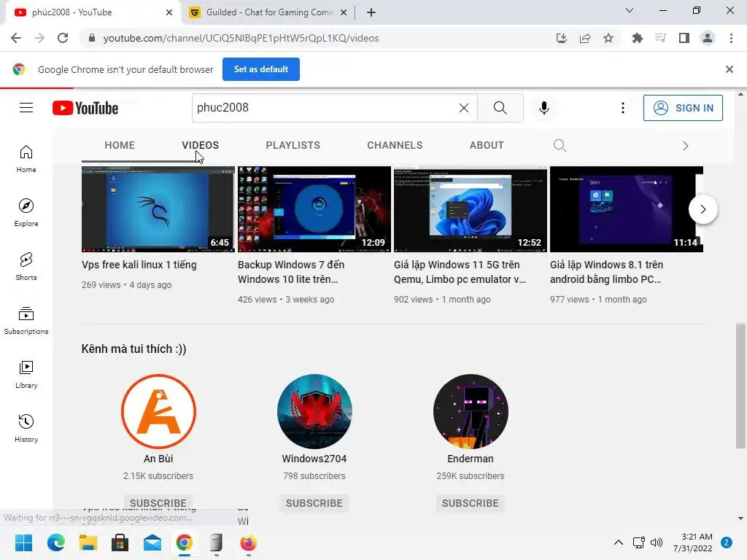This screenshot has width=747, height=560.
Task: Open Shorts in the sidebar
Action: click(x=26, y=267)
